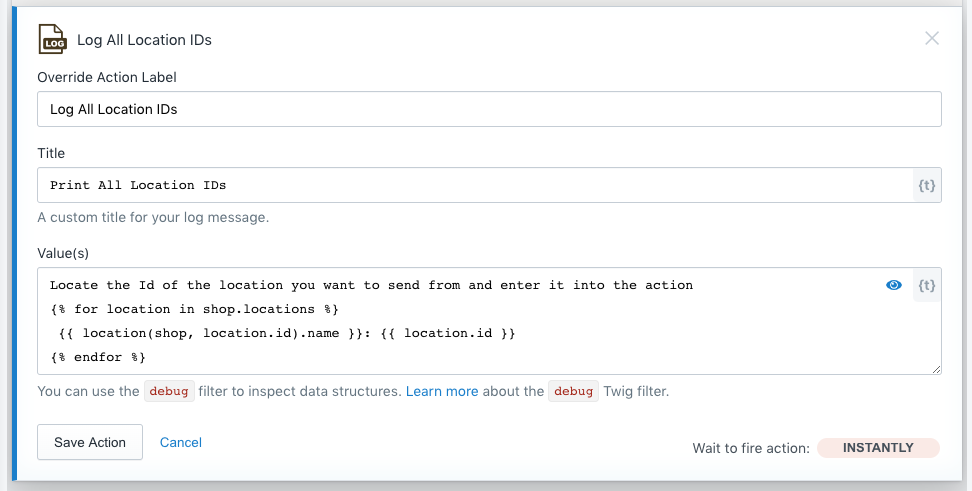Click the "Override Action Label" field label
Screen dimensions: 972x491
pyautogui.click(x=107, y=77)
